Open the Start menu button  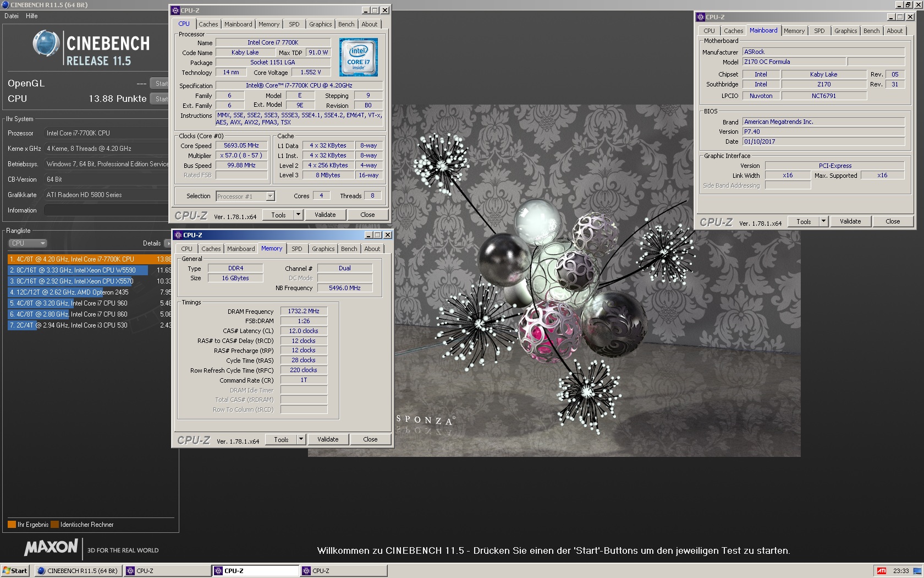[x=15, y=571]
